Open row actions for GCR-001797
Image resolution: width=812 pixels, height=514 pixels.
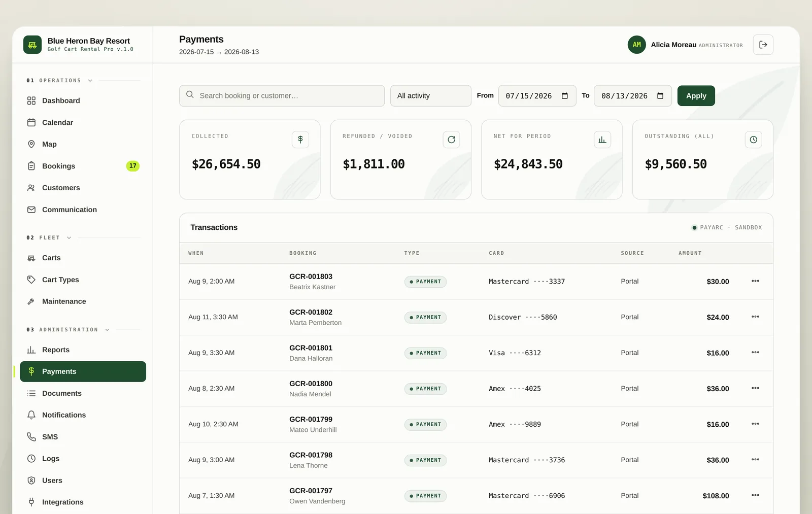click(x=755, y=495)
